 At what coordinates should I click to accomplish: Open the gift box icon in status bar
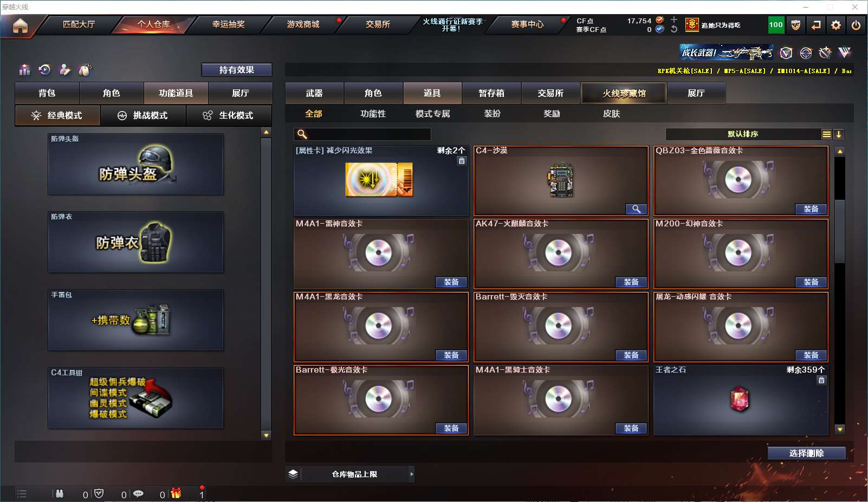coord(176,493)
